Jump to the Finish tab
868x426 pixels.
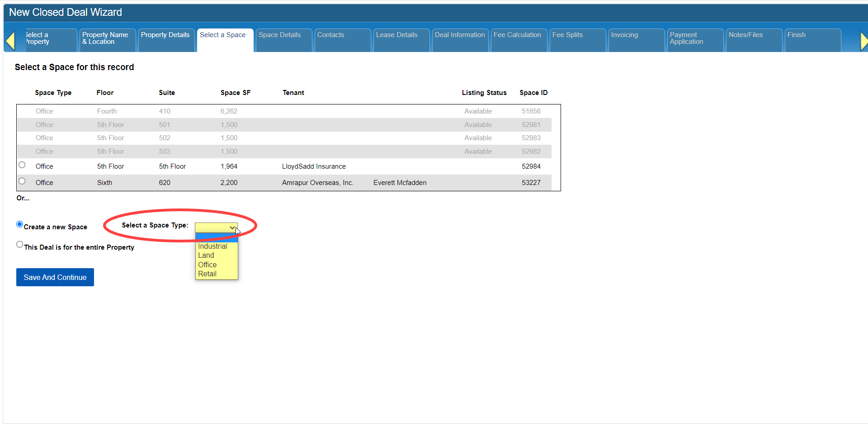[796, 35]
